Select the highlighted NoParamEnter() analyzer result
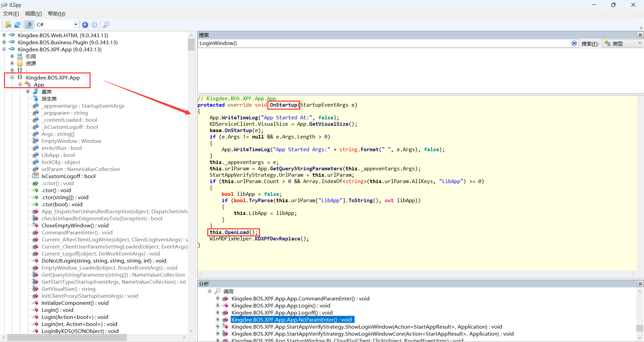Screen dimensions: 644x342 point(292,320)
